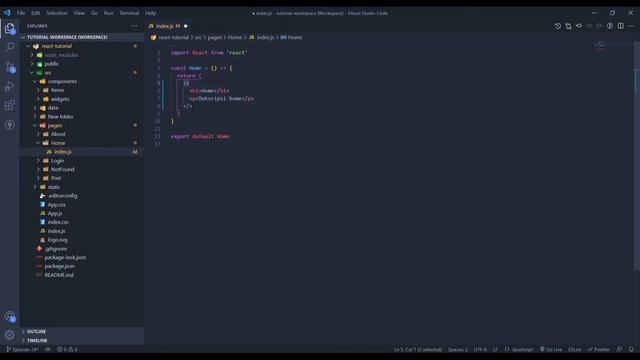This screenshot has height=360, width=640.
Task: Click the Ln 5, Col cursor position indicator
Action: click(x=418, y=349)
